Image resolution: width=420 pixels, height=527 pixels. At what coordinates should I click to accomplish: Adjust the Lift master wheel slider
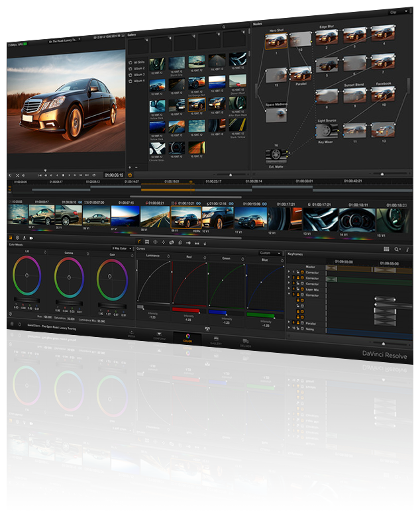(26, 301)
